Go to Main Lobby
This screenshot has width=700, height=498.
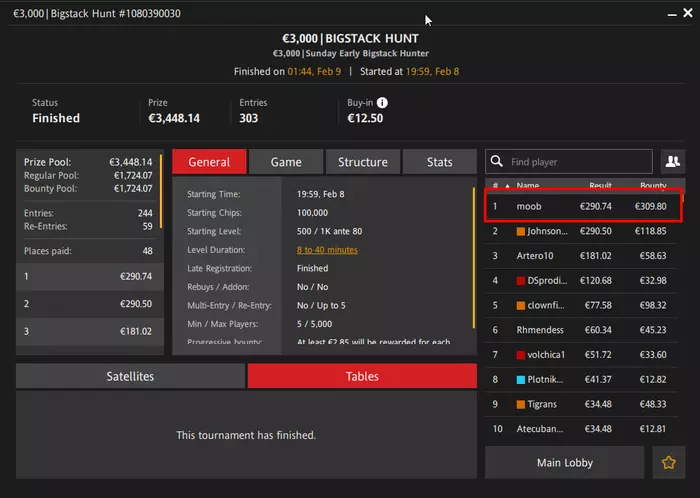pos(564,462)
